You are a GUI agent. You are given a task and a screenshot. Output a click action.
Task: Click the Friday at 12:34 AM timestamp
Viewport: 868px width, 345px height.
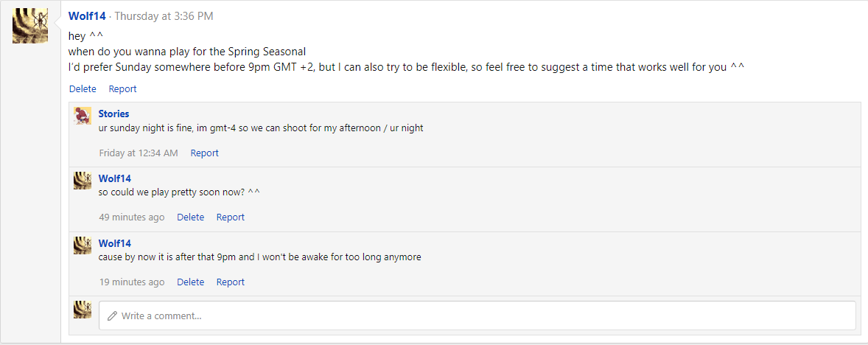139,153
